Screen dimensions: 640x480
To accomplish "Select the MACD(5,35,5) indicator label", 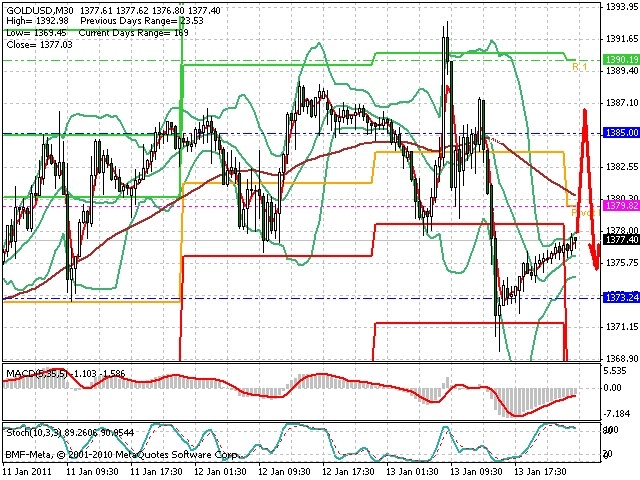I will [x=36, y=373].
